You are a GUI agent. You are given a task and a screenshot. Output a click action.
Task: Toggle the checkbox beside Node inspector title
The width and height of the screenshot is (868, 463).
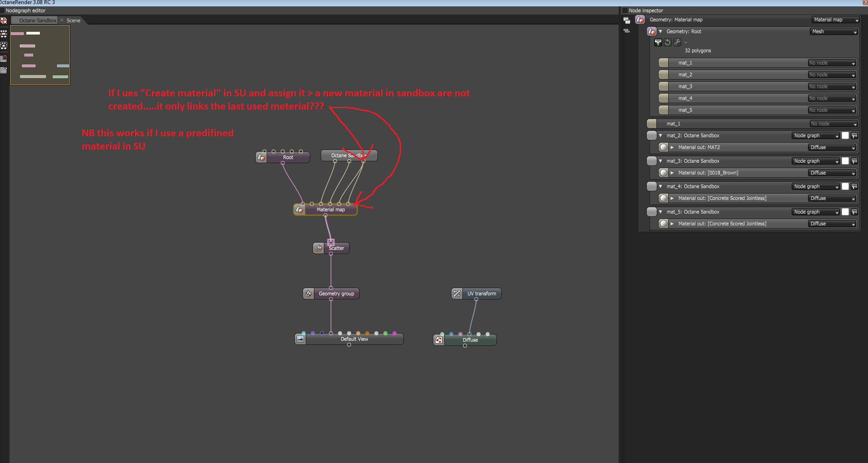pos(625,10)
